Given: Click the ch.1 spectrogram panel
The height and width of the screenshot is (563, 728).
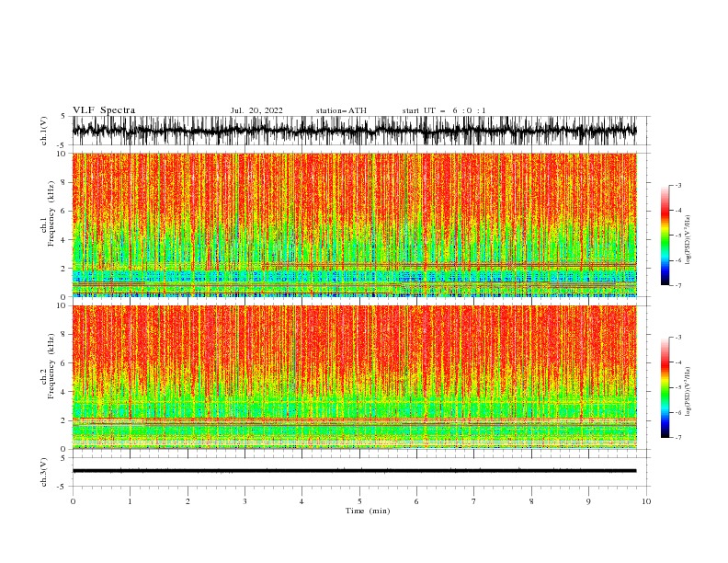Looking at the screenshot, I should [355, 224].
